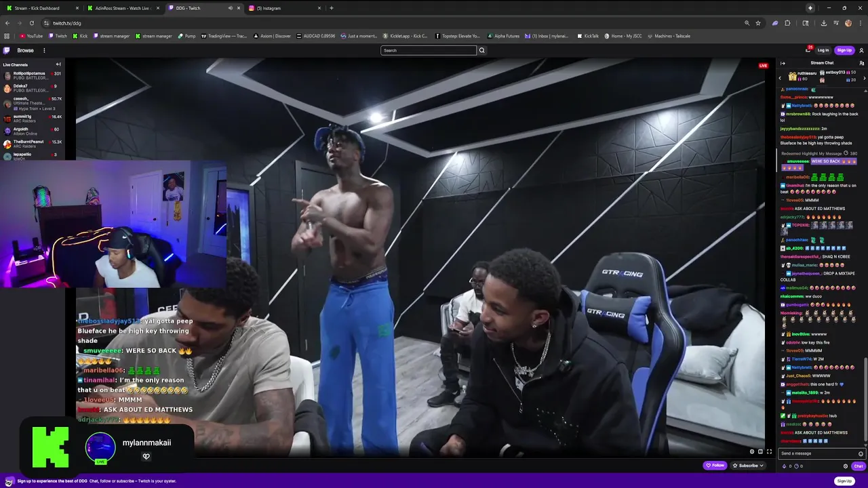Click the top Sign Up button
The height and width of the screenshot is (488, 868).
tap(844, 50)
